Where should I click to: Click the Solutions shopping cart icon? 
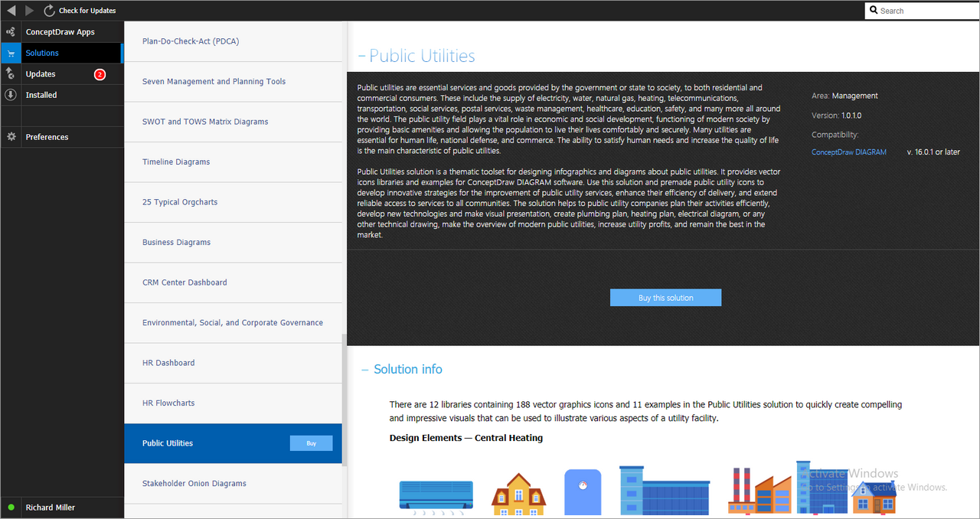point(11,54)
